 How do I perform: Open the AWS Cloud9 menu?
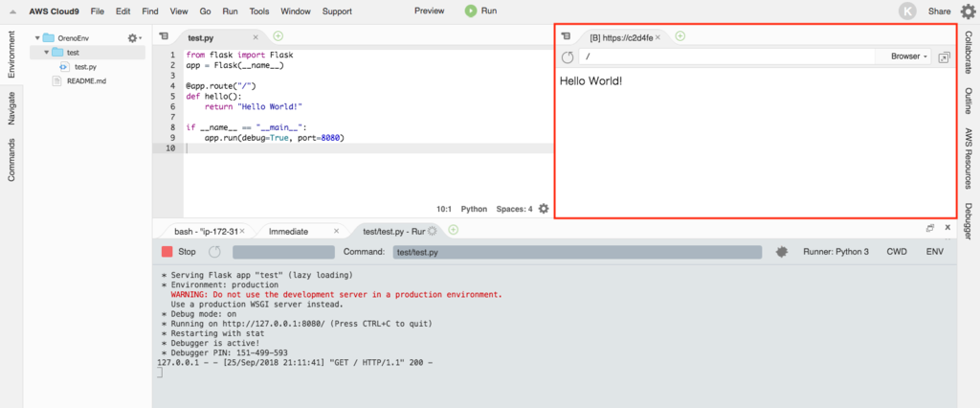pos(54,11)
